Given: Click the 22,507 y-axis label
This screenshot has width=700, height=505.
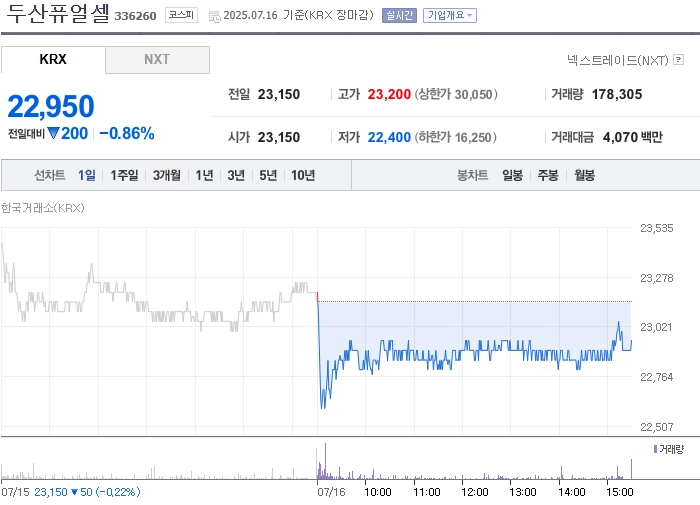Looking at the screenshot, I should (x=657, y=427).
